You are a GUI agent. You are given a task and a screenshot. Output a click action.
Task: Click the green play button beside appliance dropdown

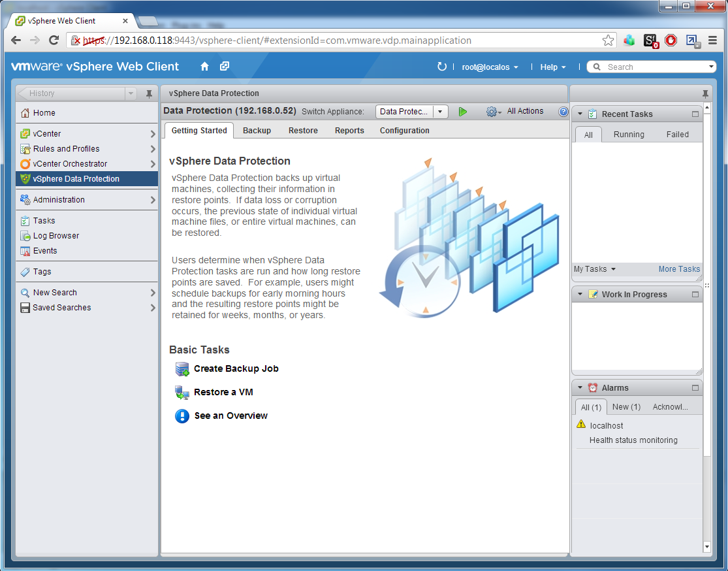[462, 112]
